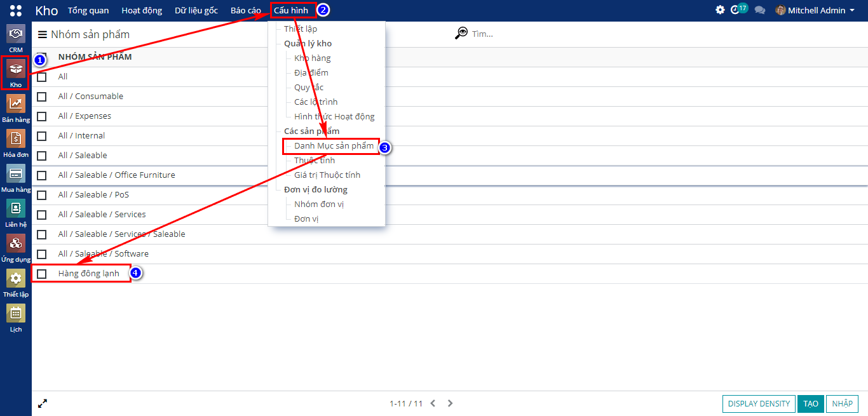The width and height of the screenshot is (868, 416).
Task: Select Nhóm đơn vị menu entry
Action: tap(319, 205)
